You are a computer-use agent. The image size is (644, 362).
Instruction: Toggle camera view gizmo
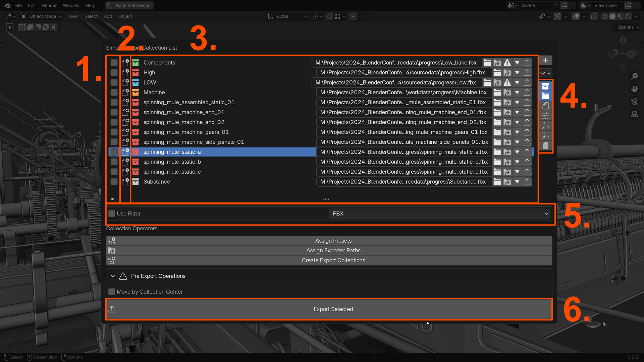[634, 102]
